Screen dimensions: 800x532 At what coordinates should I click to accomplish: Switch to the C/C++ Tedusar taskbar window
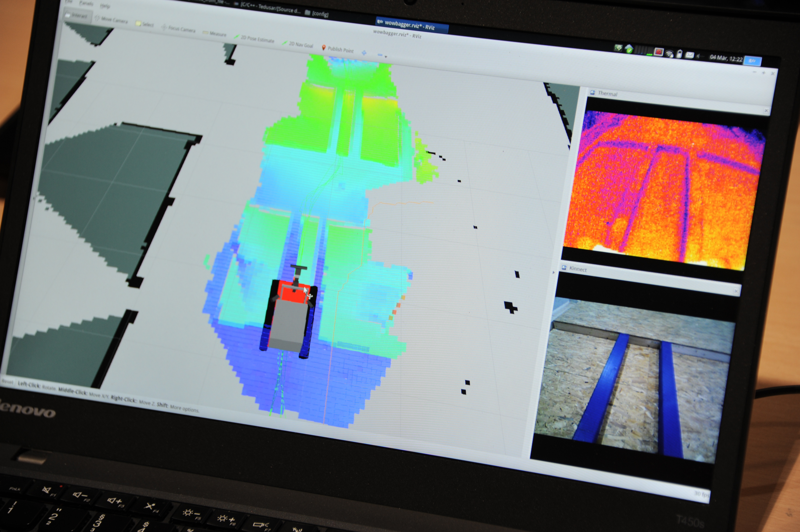pyautogui.click(x=267, y=8)
